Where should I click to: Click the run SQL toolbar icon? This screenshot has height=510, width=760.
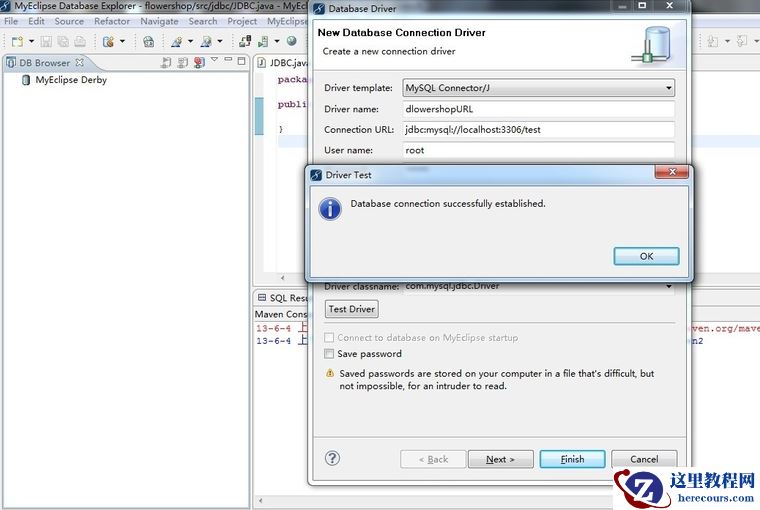pos(263,42)
